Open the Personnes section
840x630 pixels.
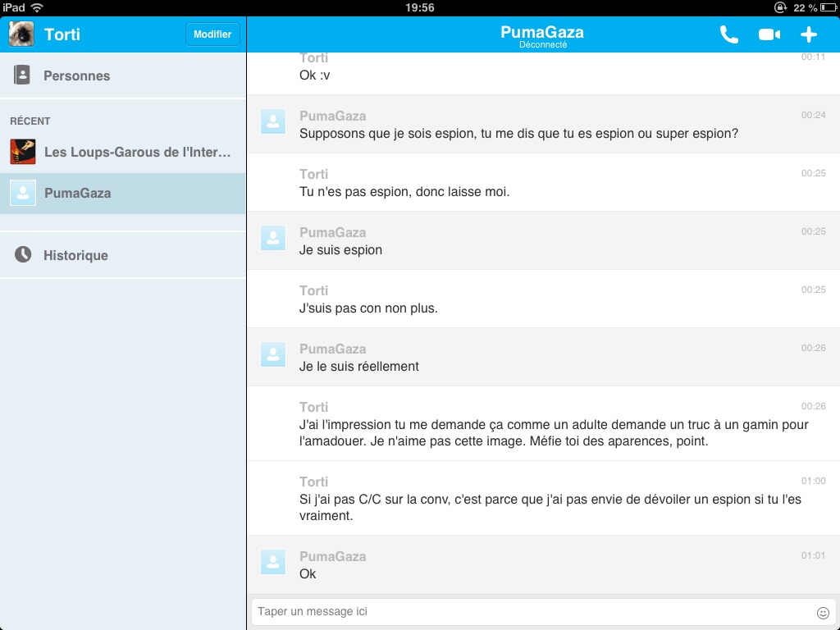pyautogui.click(x=77, y=76)
